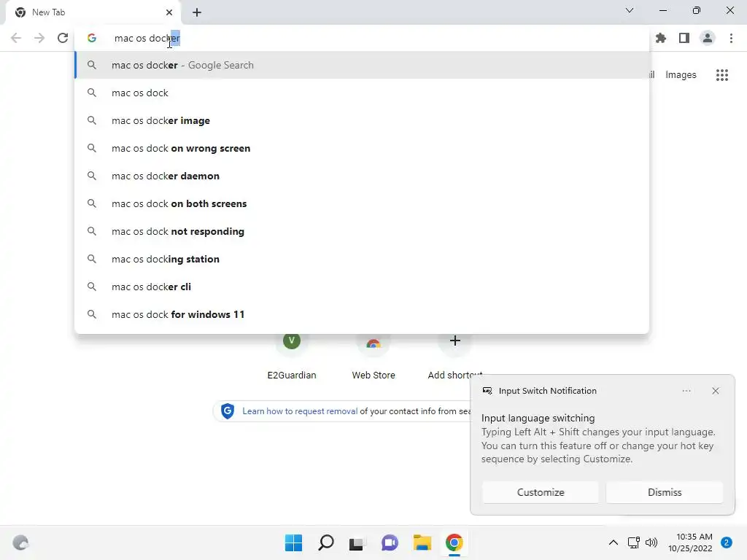Select mac os dock on wrong screen
Image resolution: width=747 pixels, height=560 pixels.
[x=362, y=148]
